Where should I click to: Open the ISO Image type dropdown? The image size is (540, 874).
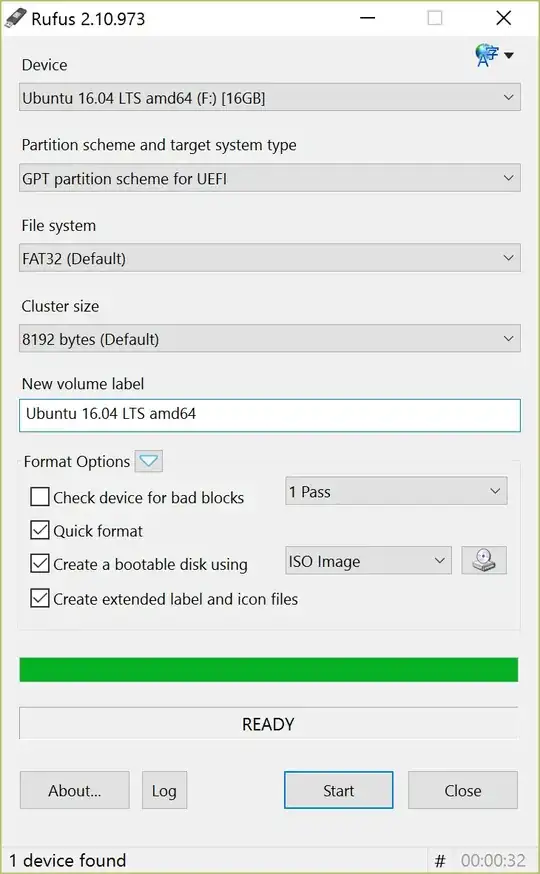tap(368, 561)
